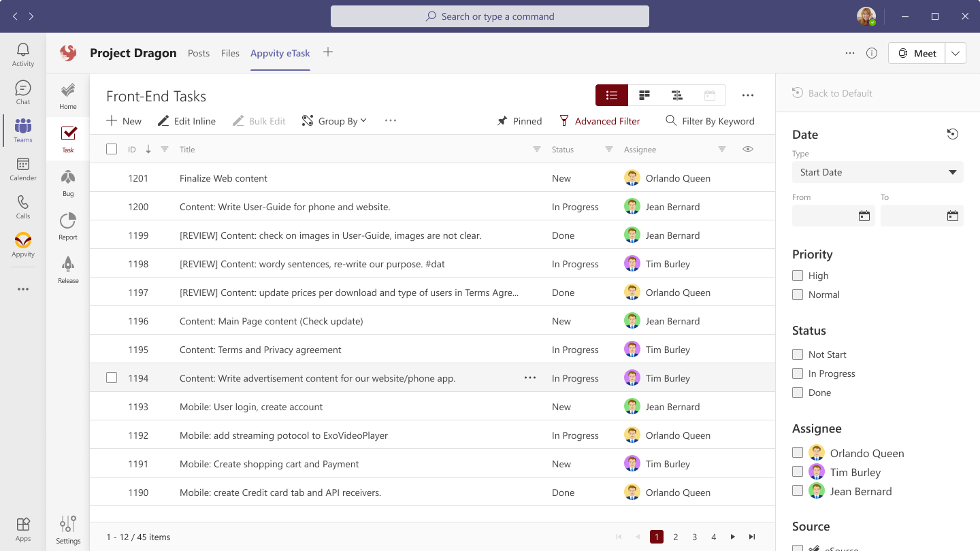The width and height of the screenshot is (980, 551).
Task: Select page 3 in pagination
Action: (695, 537)
